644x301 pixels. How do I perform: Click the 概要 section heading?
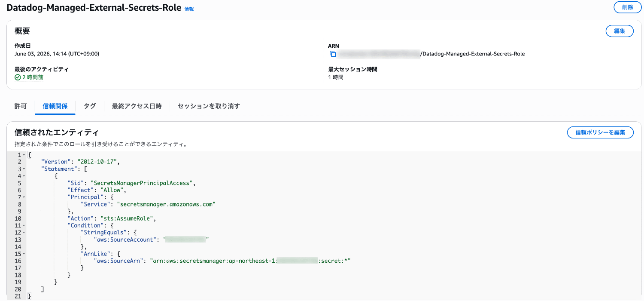(22, 31)
